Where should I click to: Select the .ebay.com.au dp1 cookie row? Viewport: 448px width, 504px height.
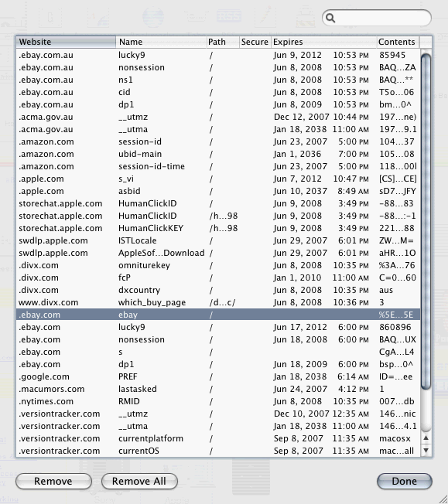coord(218,104)
